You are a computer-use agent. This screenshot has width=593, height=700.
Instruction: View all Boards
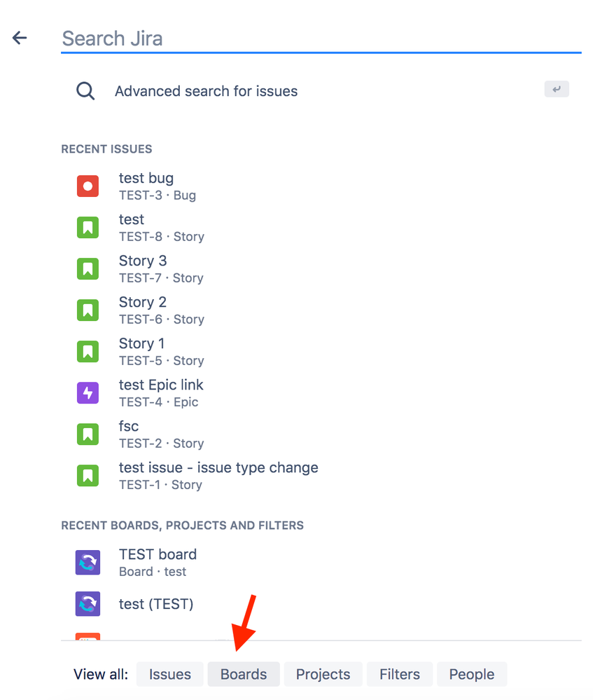click(x=243, y=673)
